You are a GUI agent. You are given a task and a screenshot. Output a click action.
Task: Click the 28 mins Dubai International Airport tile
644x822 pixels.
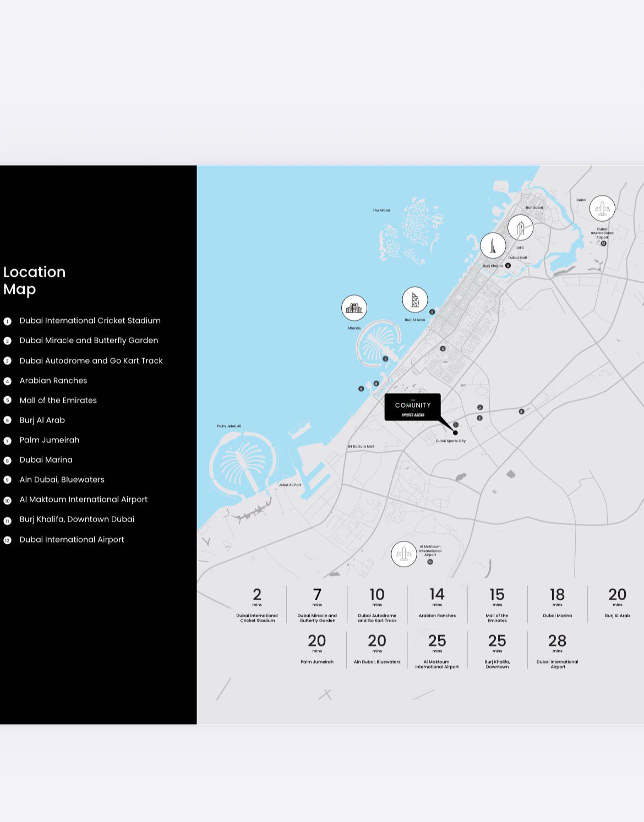557,650
